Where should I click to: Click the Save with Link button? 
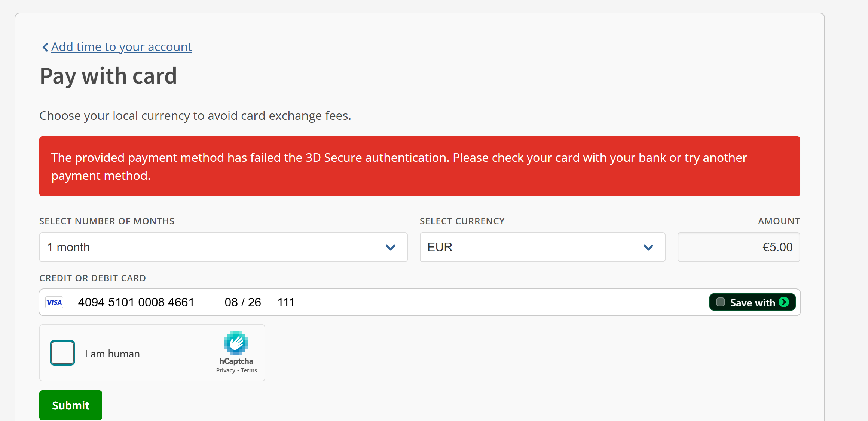pos(752,302)
